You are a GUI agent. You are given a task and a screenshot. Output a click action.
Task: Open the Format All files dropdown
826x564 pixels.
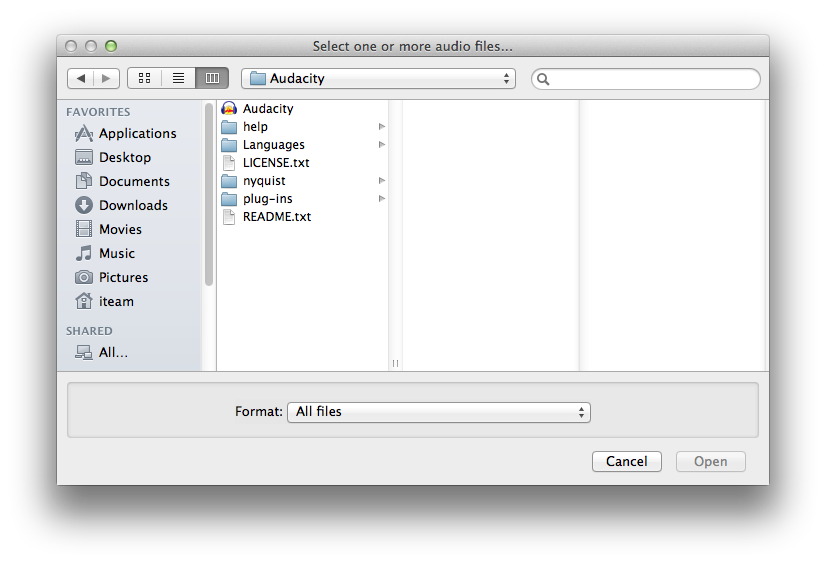click(439, 412)
